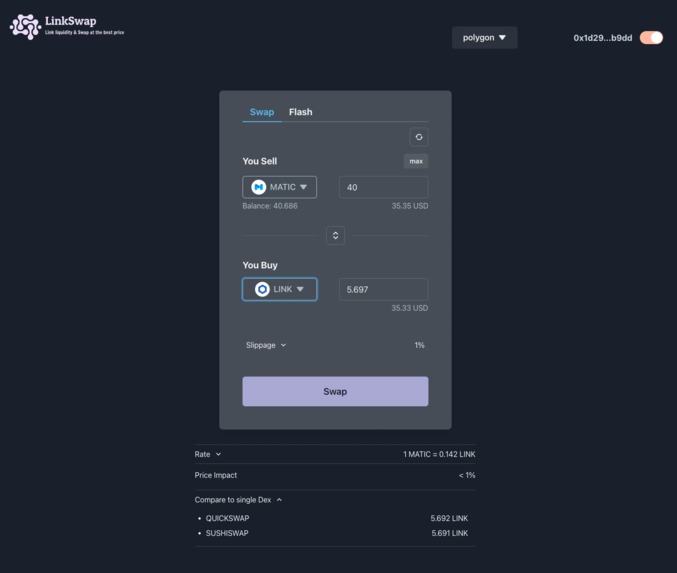The height and width of the screenshot is (573, 677).
Task: Click the buy amount field showing 5.697
Action: 383,289
